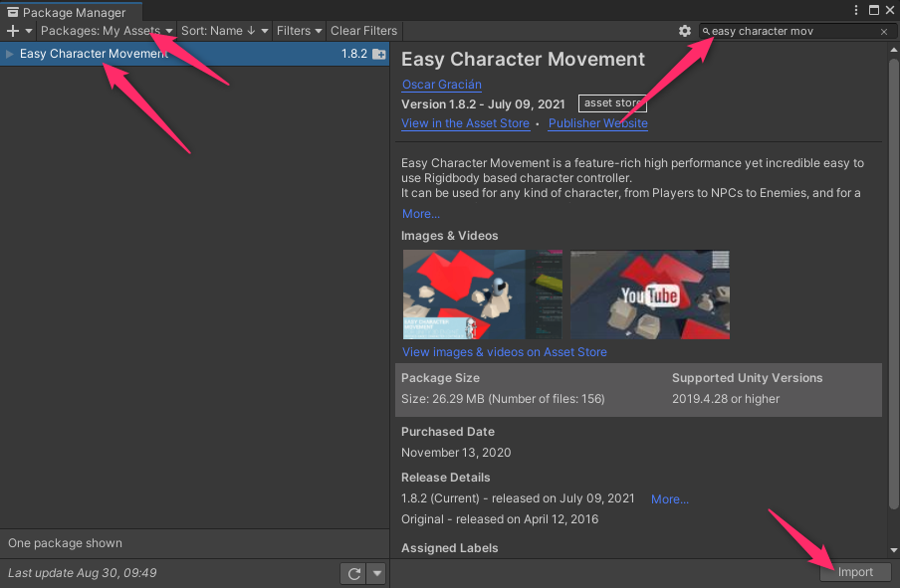900x588 pixels.
Task: Click the 'November 13, 2020' purchase date
Action: 456,453
